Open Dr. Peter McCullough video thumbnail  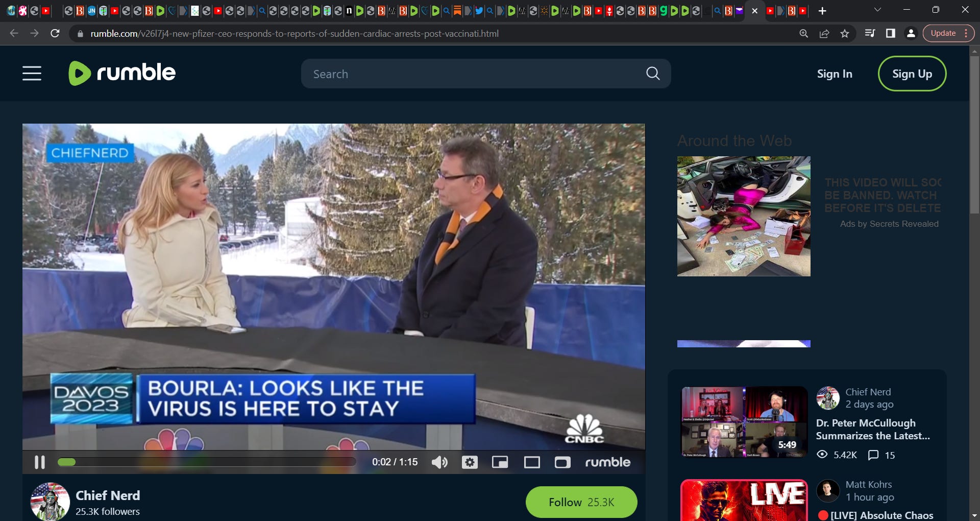[744, 422]
